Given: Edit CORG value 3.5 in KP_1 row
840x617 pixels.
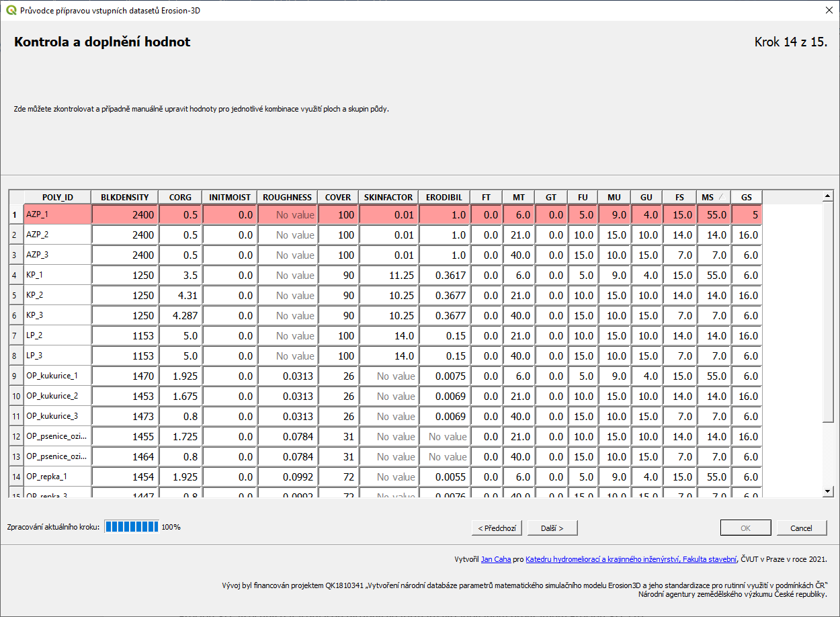Looking at the screenshot, I should point(180,275).
